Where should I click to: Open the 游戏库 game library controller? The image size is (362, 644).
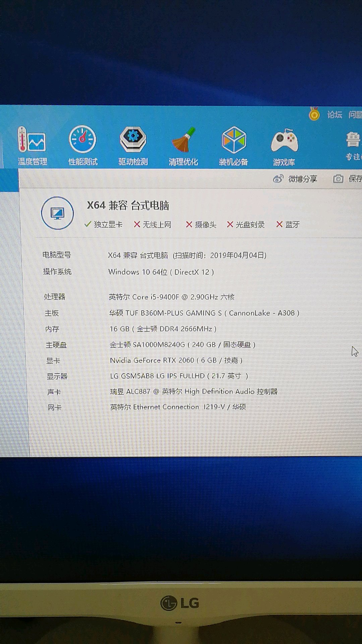click(284, 148)
